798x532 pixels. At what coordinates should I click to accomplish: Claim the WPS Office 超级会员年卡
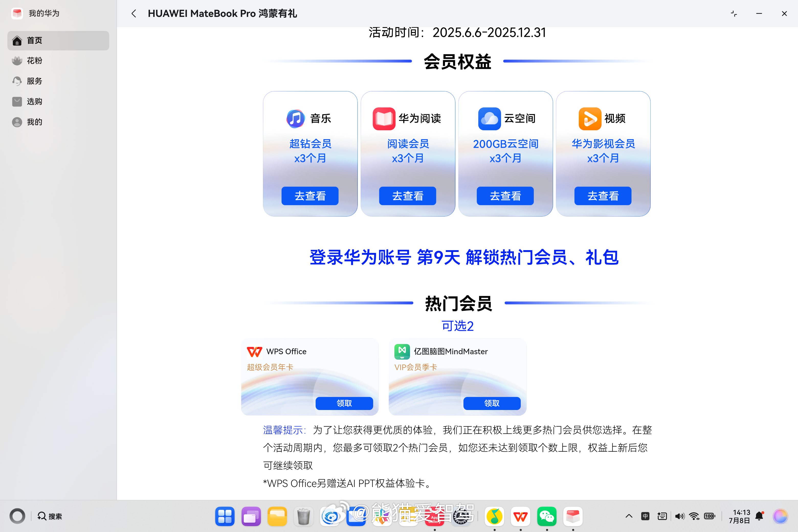tap(344, 403)
